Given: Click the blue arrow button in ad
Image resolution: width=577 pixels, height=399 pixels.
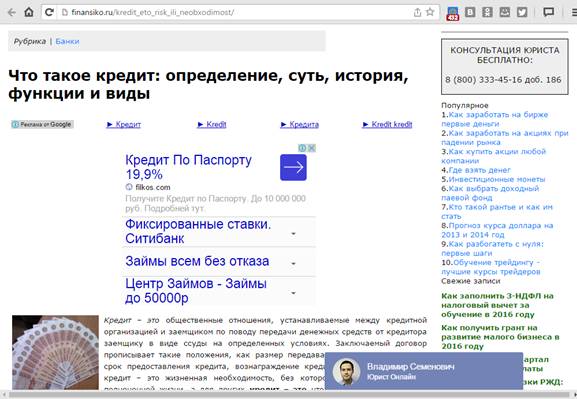Looking at the screenshot, I should [293, 167].
